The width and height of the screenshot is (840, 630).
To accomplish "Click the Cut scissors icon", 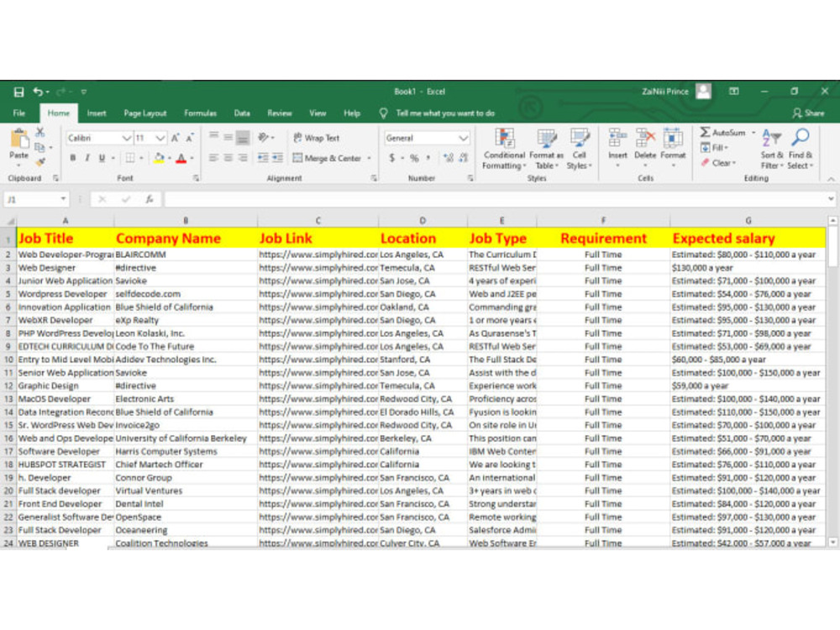I will 40,133.
